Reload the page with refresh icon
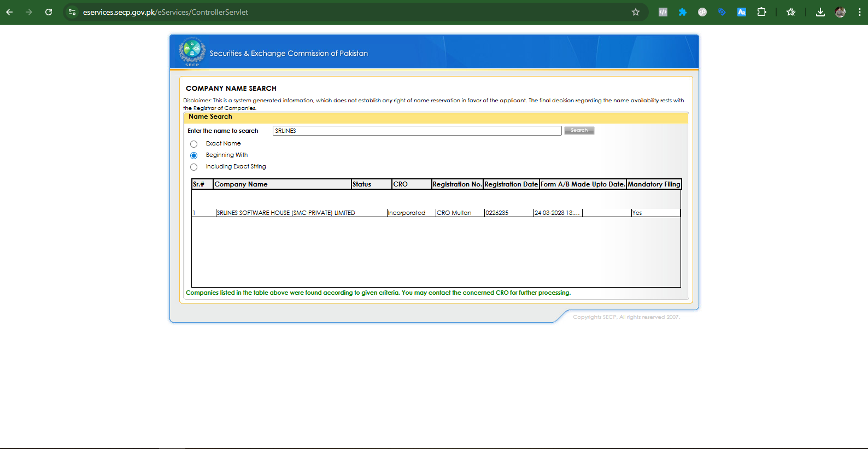The image size is (868, 449). [49, 12]
